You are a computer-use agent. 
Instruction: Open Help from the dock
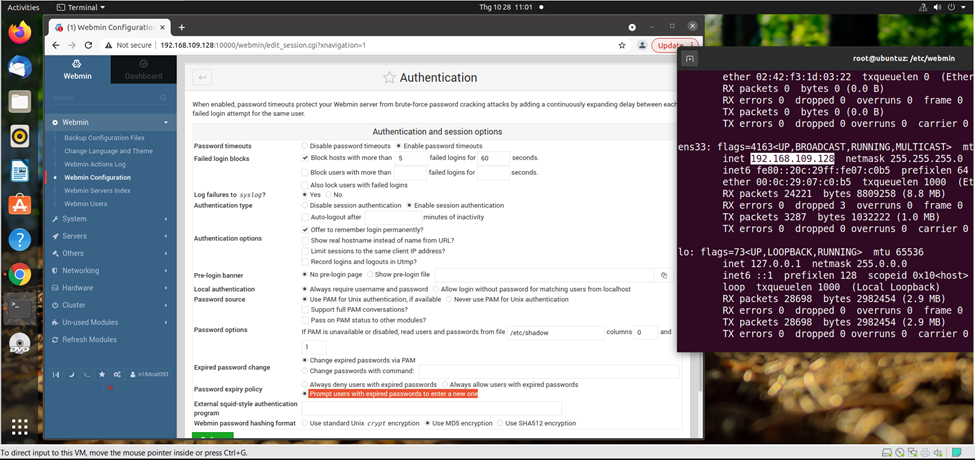20,240
